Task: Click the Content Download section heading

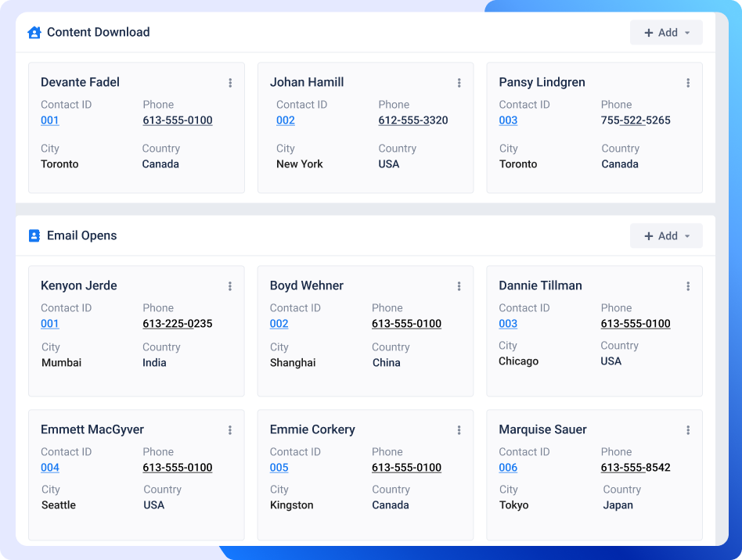Action: tap(99, 32)
